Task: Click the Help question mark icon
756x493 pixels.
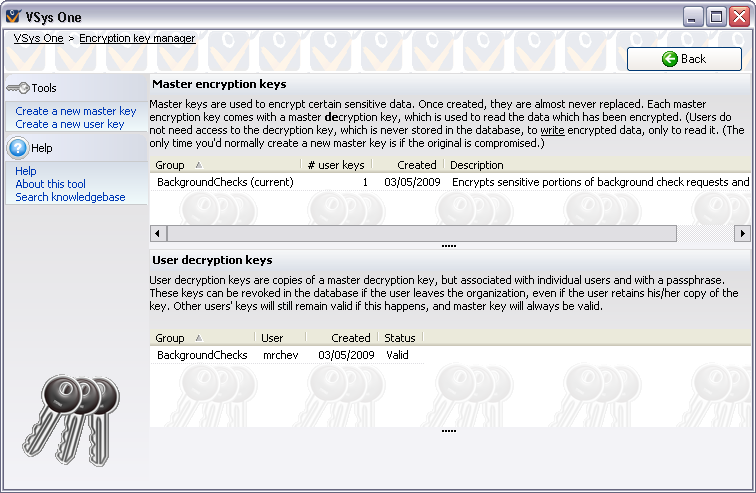Action: click(18, 148)
